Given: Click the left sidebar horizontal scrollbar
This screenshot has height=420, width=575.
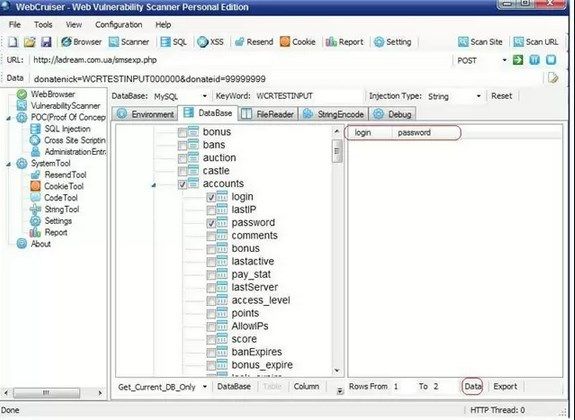Looking at the screenshot, I should point(53,393).
